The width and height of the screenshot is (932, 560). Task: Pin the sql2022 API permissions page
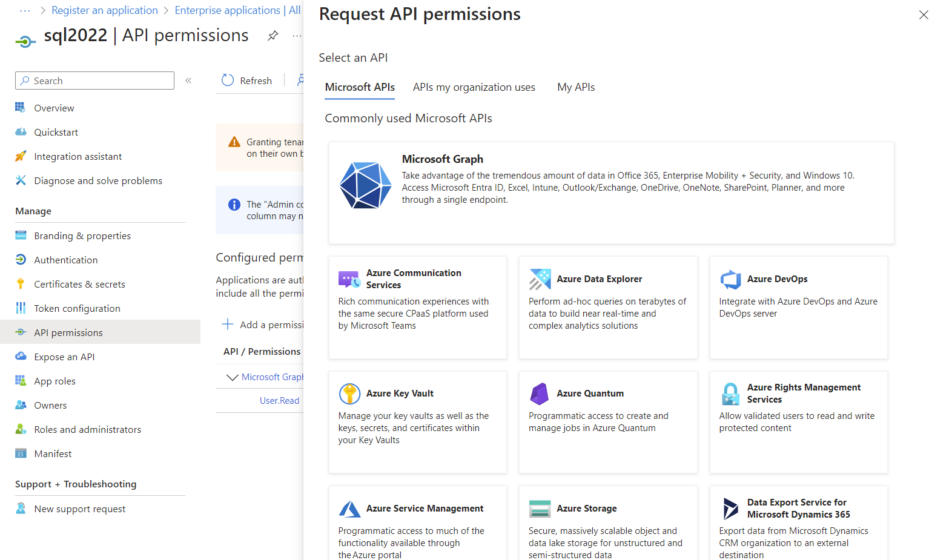pyautogui.click(x=273, y=36)
